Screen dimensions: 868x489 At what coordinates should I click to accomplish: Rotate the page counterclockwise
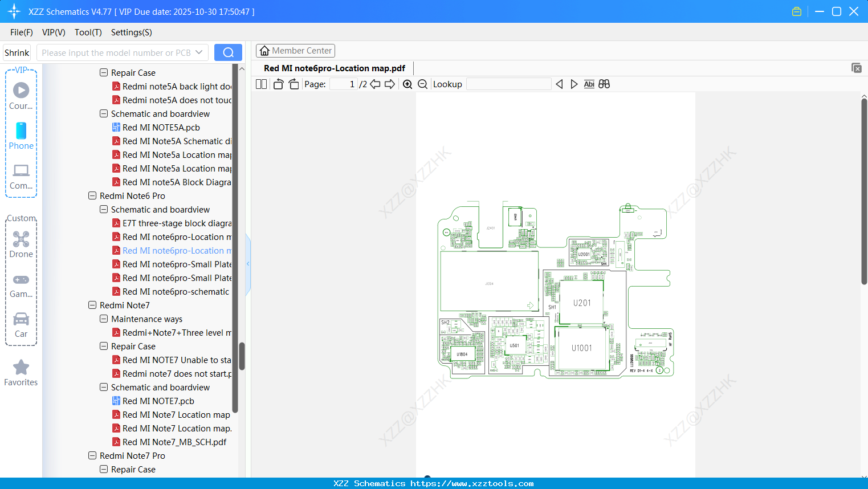click(278, 84)
